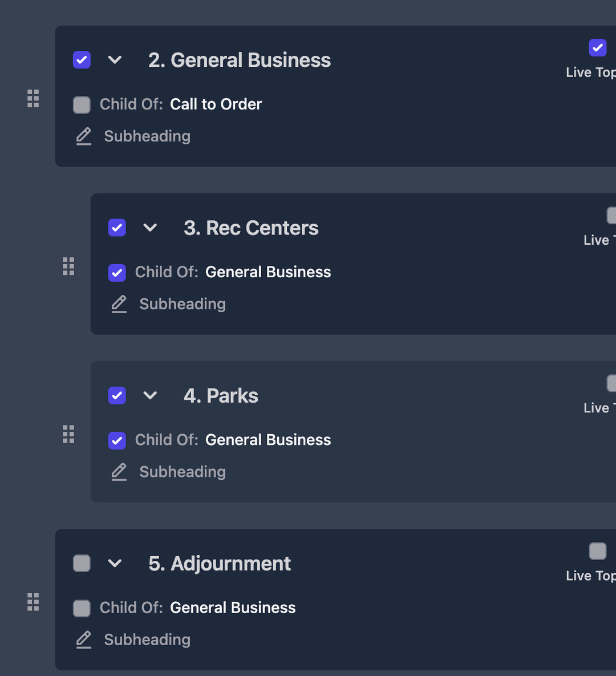Click the pencil icon under General Business
Viewport: 616px width, 676px height.
(84, 136)
